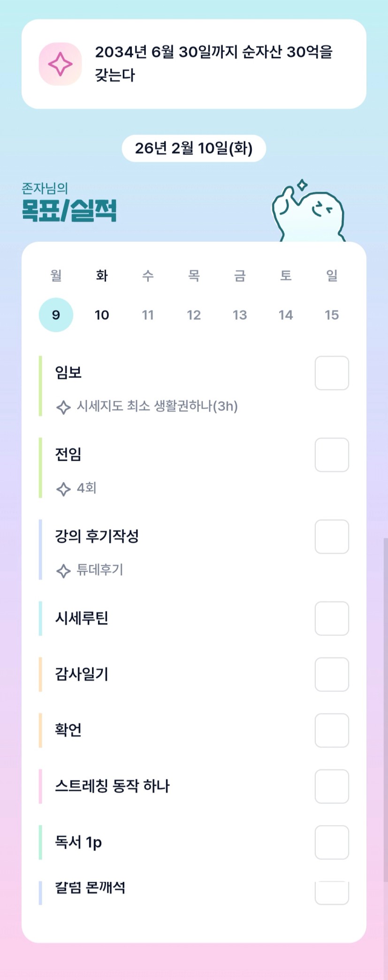Tap the pink sparkle goal icon
This screenshot has width=388, height=980.
60,64
